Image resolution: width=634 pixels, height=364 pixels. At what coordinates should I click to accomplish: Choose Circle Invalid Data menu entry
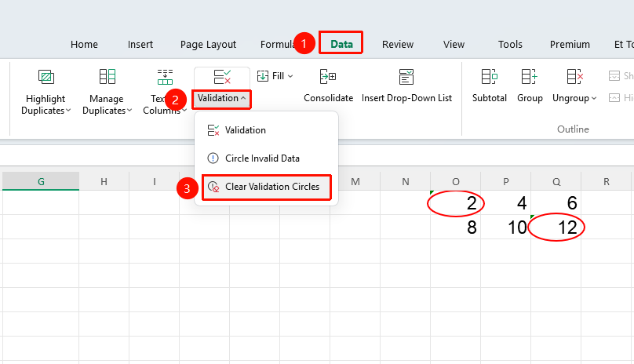tap(266, 158)
